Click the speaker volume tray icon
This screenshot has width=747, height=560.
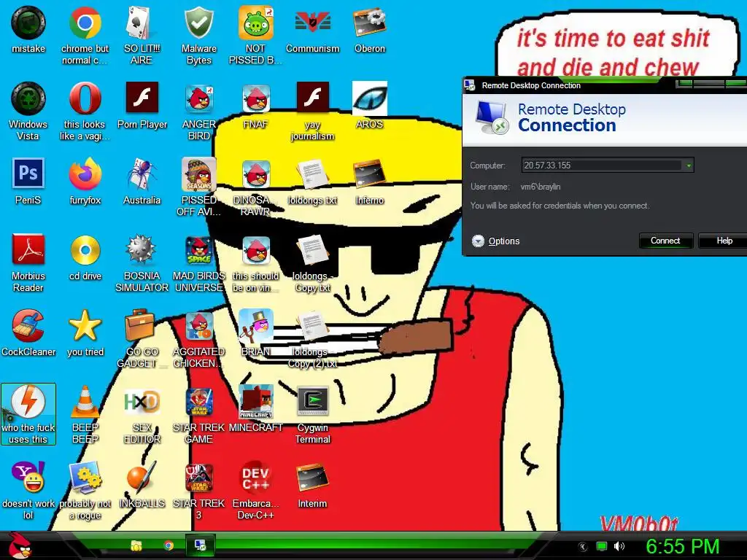619,546
